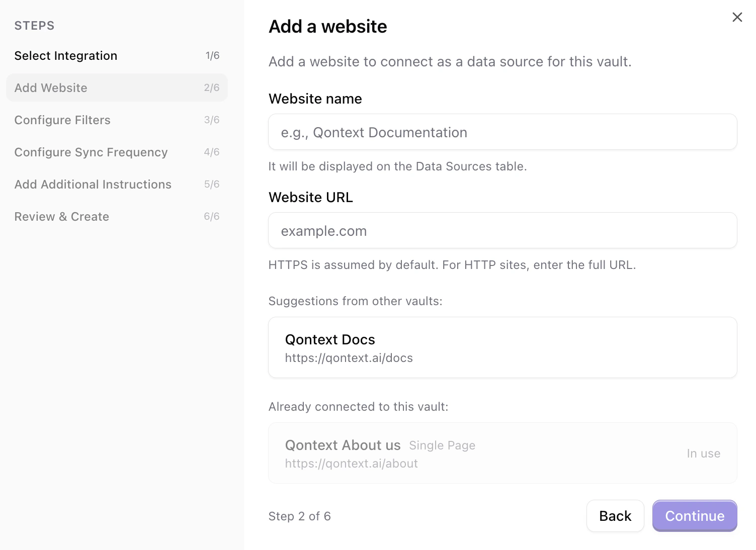Image resolution: width=756 pixels, height=550 pixels.
Task: Select the Select Integration step
Action: click(x=65, y=55)
